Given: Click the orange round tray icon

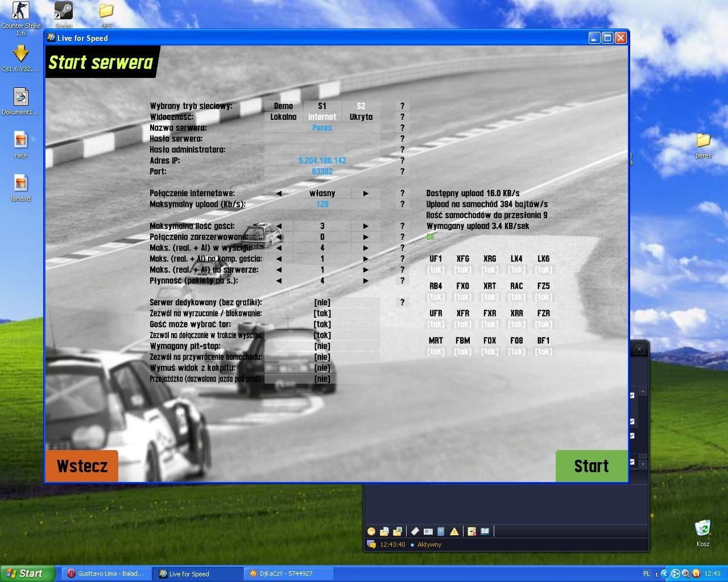Looking at the screenshot, I should point(696,573).
